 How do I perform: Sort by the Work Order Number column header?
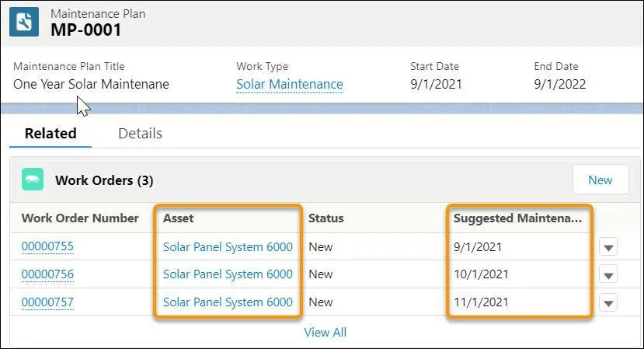(x=80, y=218)
